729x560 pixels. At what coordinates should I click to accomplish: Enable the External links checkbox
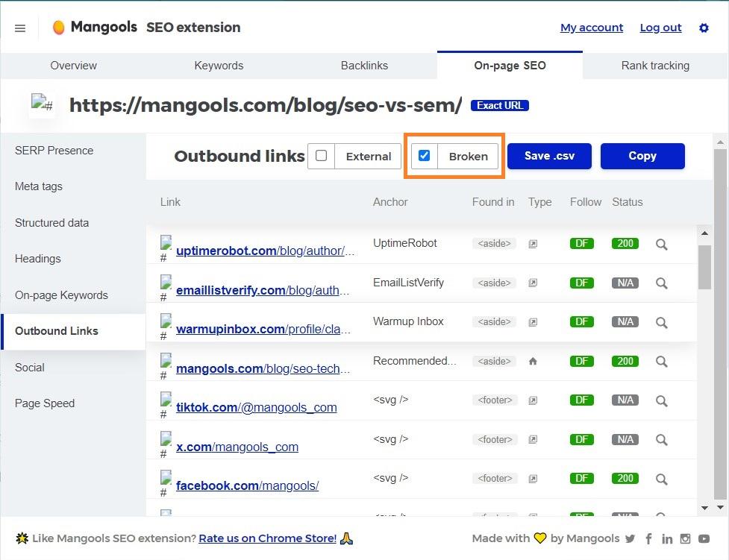tap(322, 156)
